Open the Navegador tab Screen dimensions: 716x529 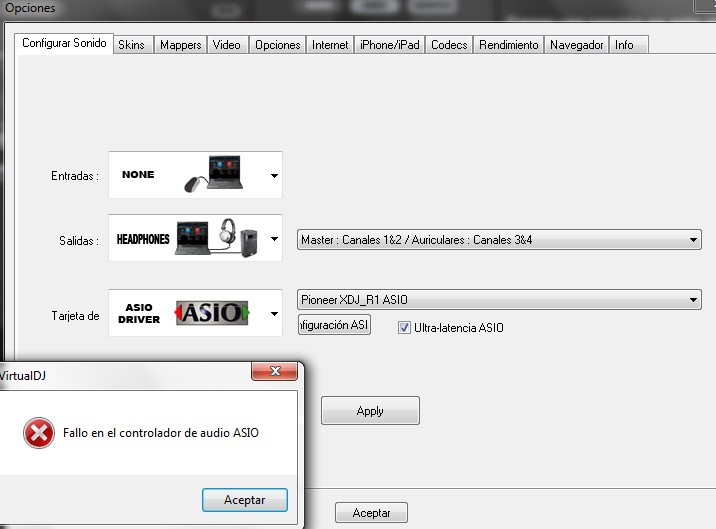[577, 45]
